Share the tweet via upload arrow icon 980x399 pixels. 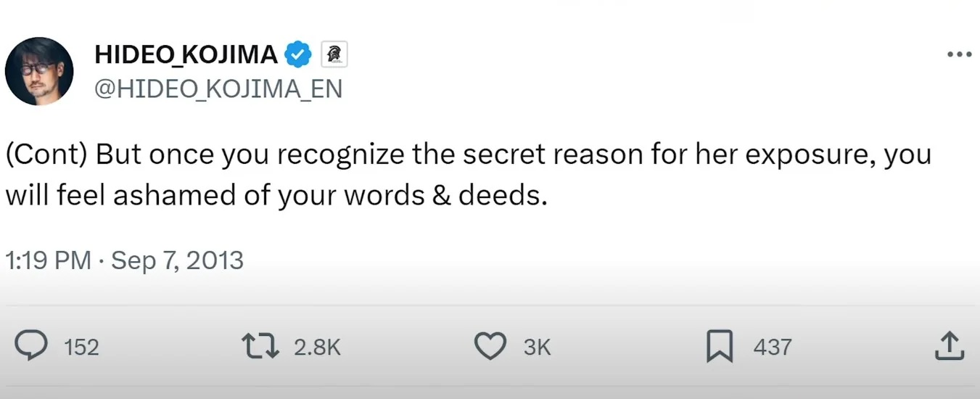[949, 346]
